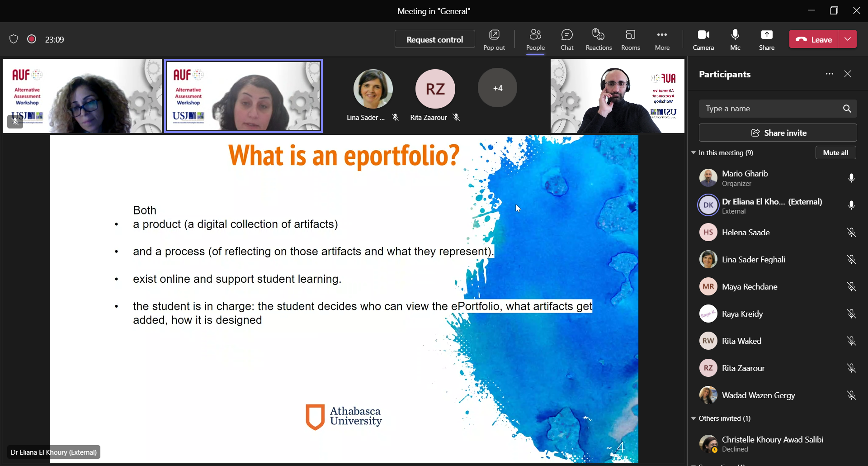Open breakout Rooms

click(x=631, y=40)
